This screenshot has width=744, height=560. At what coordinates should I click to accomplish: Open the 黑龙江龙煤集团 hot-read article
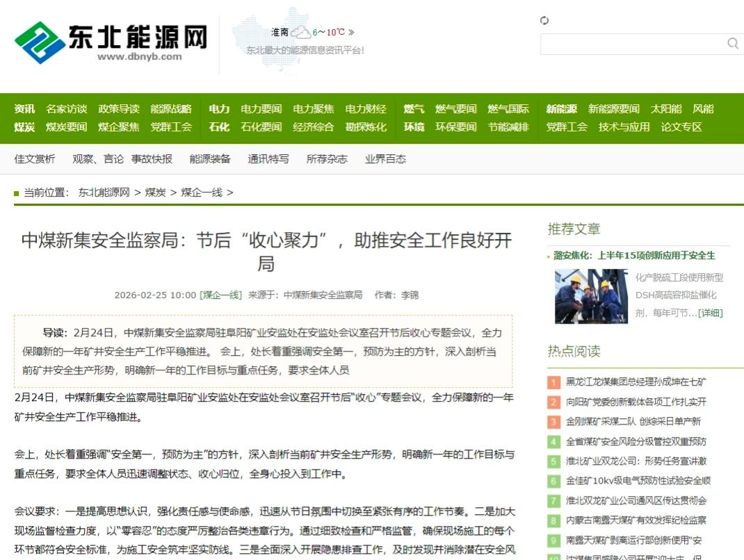[x=636, y=382]
